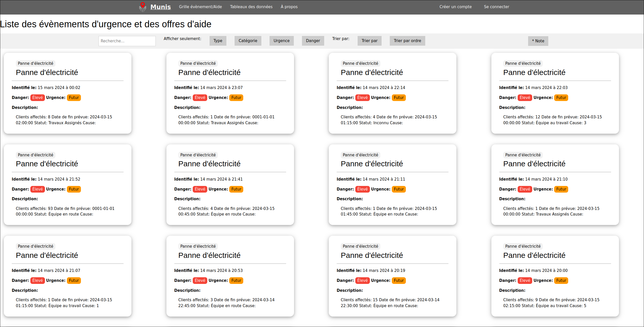Screen dimensions: 644x327
Task: Go to Tableaux des données page
Action: pyautogui.click(x=251, y=7)
